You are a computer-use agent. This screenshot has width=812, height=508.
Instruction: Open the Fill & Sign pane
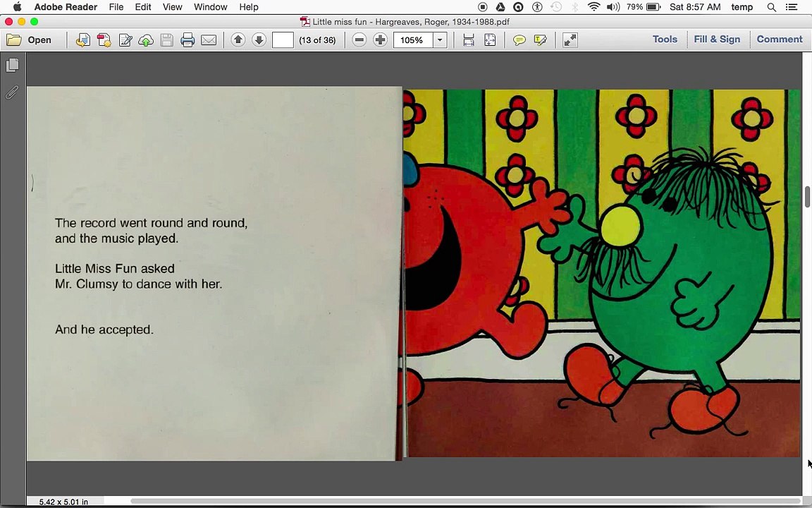[x=717, y=40]
